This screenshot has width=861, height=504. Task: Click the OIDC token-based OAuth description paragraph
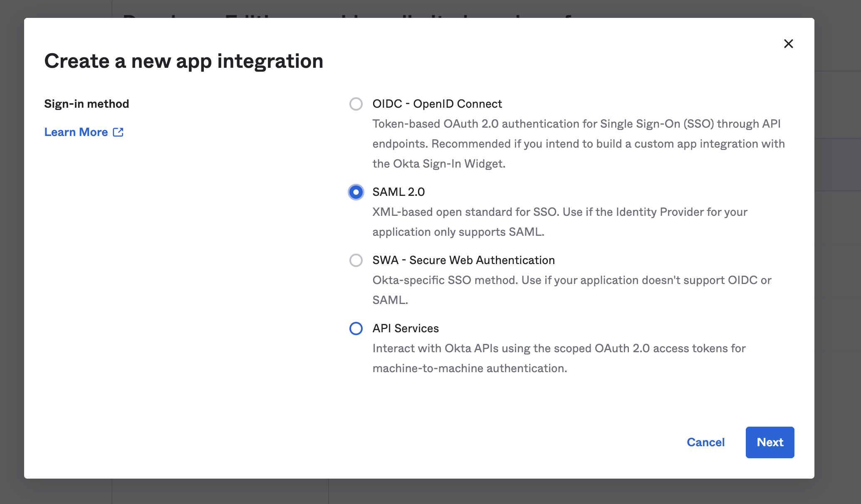(578, 144)
